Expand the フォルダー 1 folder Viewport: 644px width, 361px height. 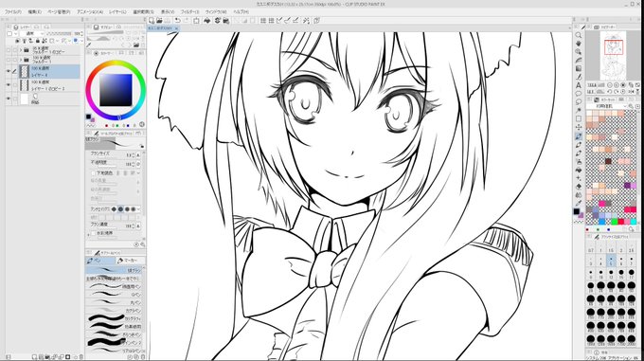21,60
